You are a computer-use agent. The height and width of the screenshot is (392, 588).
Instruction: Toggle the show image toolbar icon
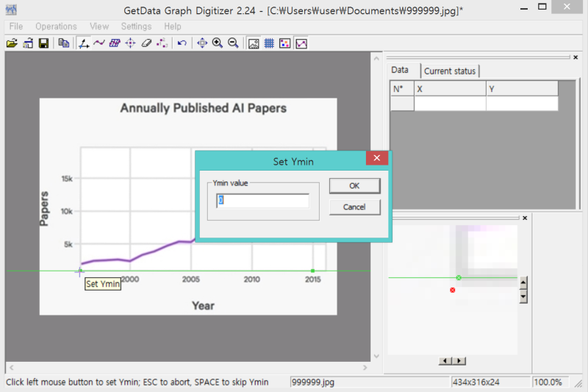254,43
